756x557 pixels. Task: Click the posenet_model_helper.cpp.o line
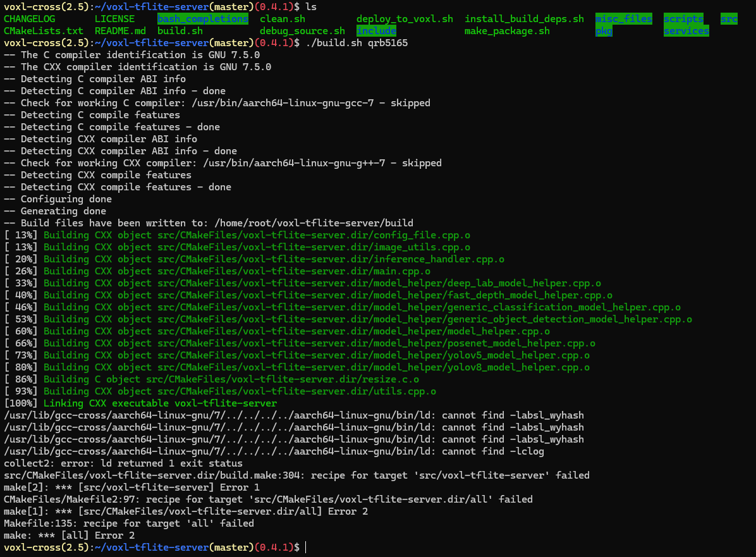[300, 343]
